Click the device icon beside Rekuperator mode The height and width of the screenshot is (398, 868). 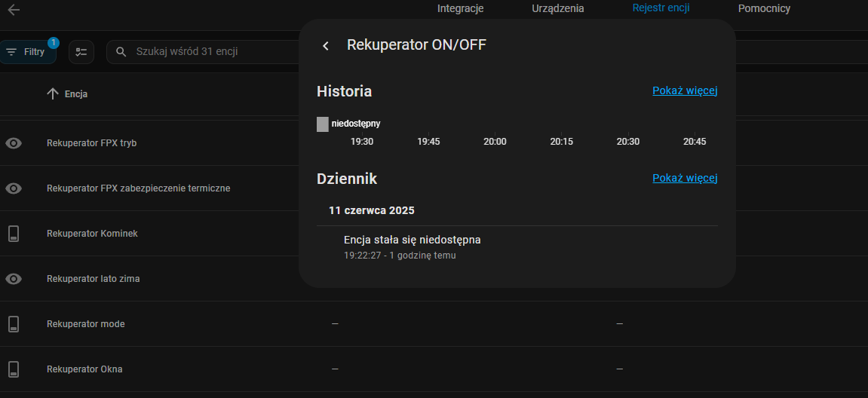14,324
